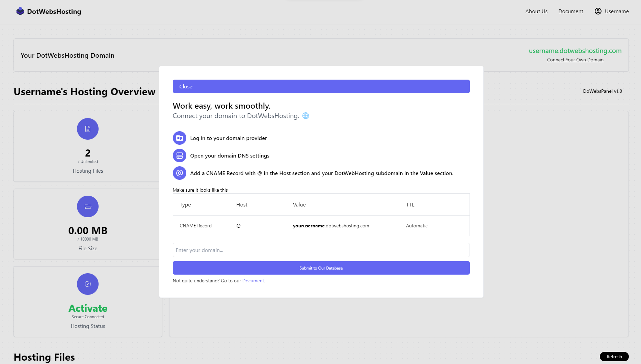Follow the Document link in the dialog
This screenshot has width=641, height=364.
(x=253, y=281)
